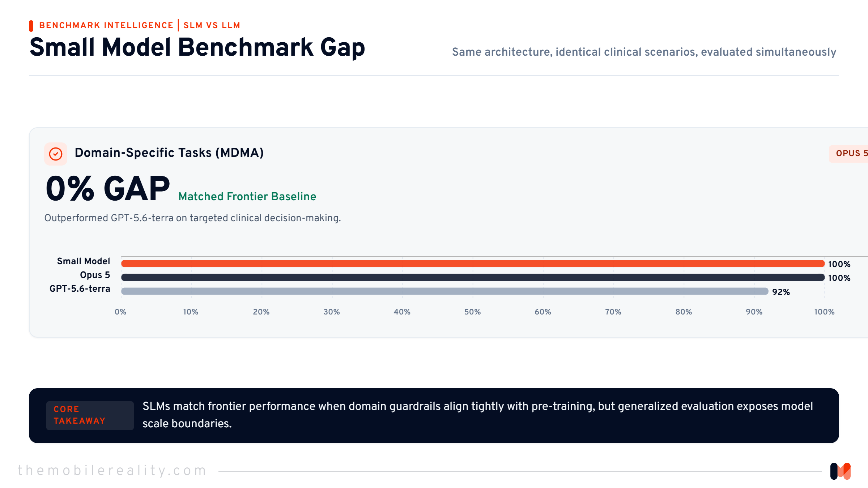868x488 pixels.
Task: Click the orange Small Model bar
Action: (473, 264)
